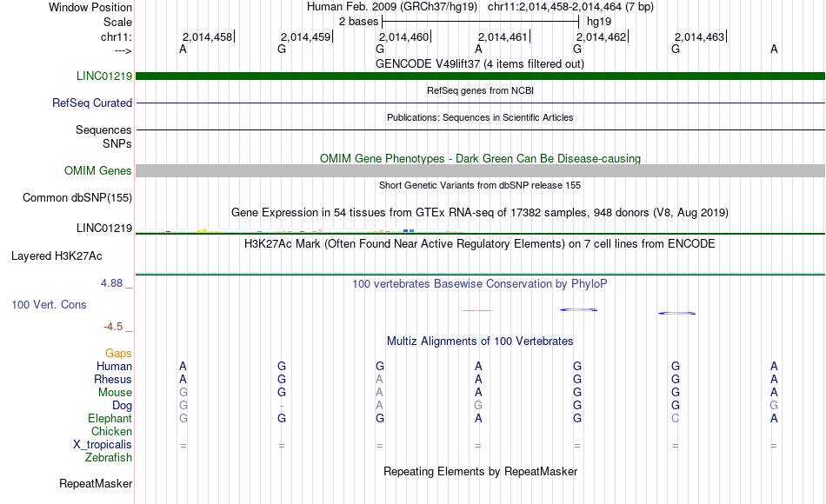826x504 pixels.
Task: Select the 'X_tropicalis' alignment row label
Action: [x=103, y=445]
